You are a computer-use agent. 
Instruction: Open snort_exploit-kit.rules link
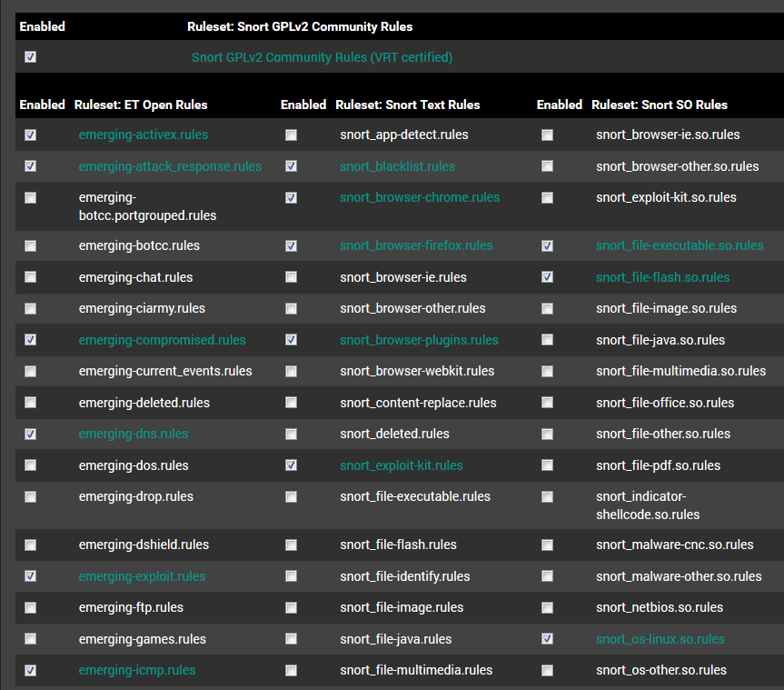(402, 465)
